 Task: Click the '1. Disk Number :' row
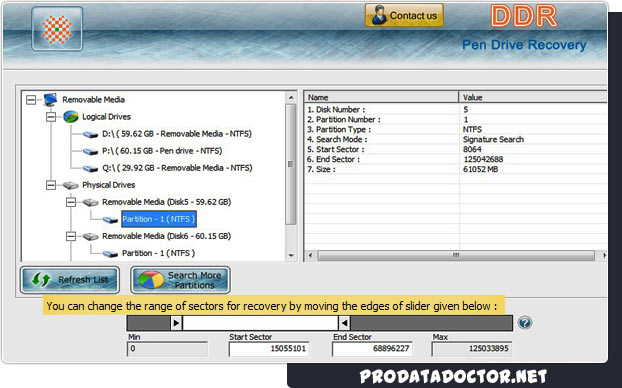pyautogui.click(x=455, y=109)
